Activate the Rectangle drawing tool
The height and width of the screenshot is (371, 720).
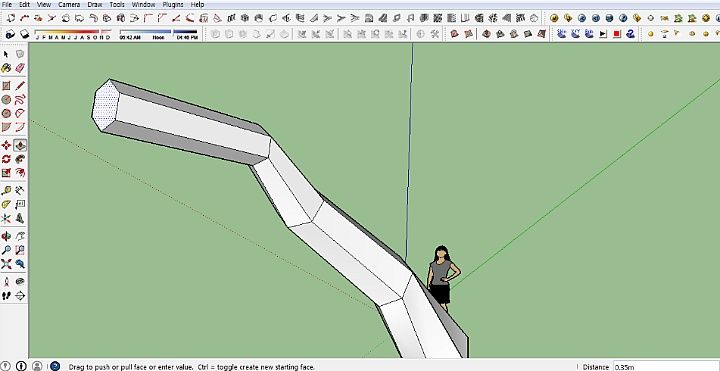(x=6, y=86)
